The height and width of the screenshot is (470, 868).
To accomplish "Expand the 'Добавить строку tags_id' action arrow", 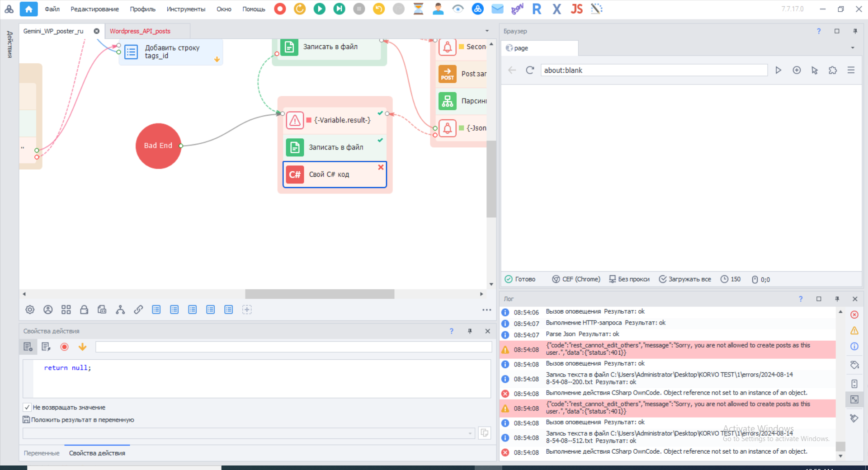I will tap(217, 59).
